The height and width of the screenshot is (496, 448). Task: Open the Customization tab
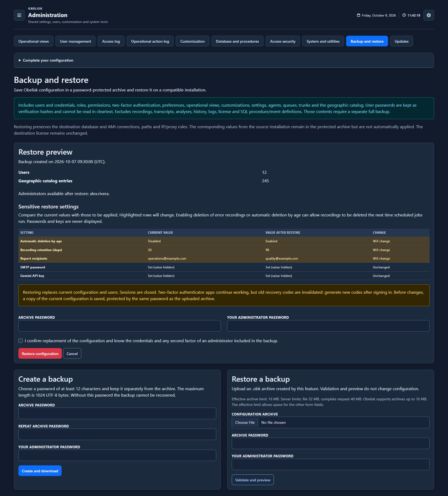click(193, 41)
